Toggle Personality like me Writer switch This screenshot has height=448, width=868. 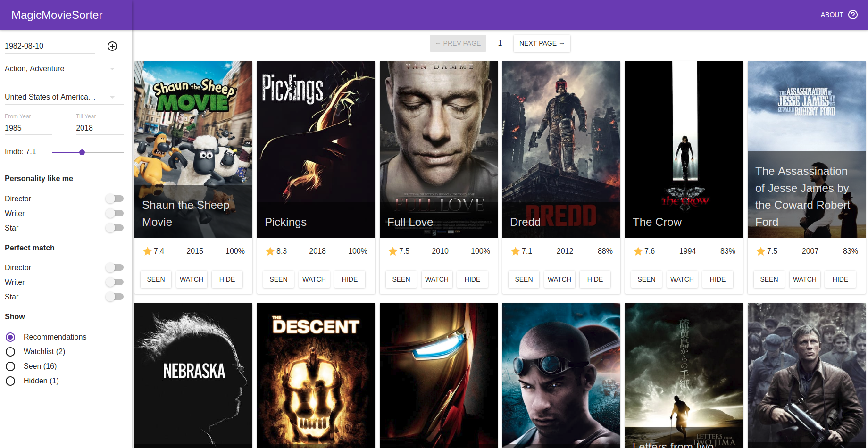click(x=115, y=213)
